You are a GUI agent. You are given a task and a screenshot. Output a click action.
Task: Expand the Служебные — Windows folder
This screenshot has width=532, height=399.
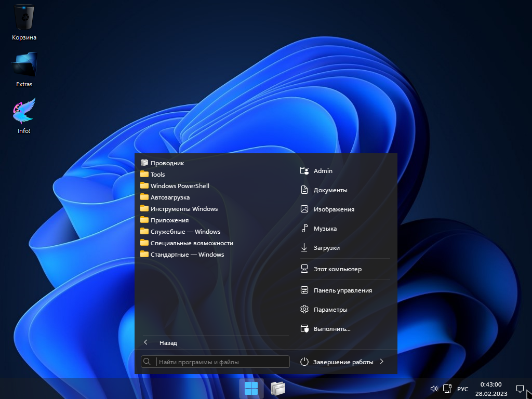180,232
